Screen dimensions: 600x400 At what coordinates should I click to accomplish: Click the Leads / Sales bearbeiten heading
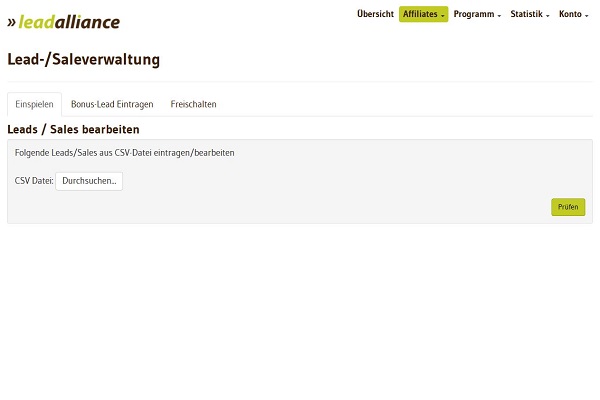(x=73, y=130)
